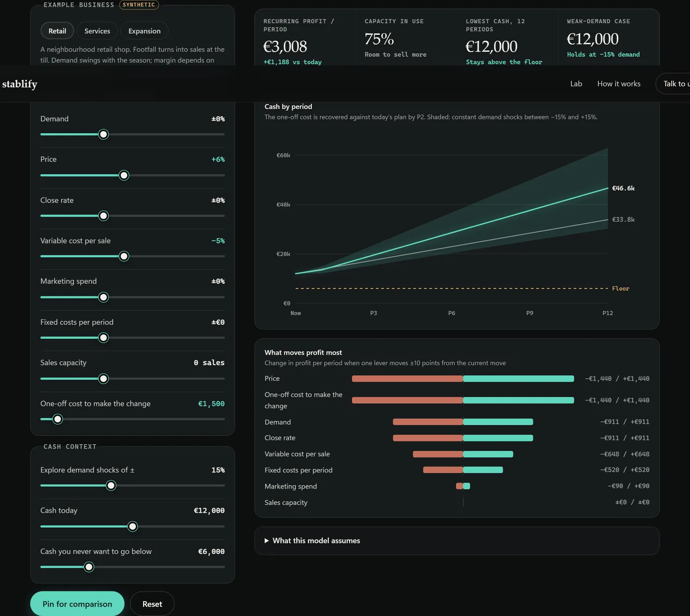This screenshot has width=690, height=616.
Task: Click the '−5%' variable cost value
Action: [218, 240]
